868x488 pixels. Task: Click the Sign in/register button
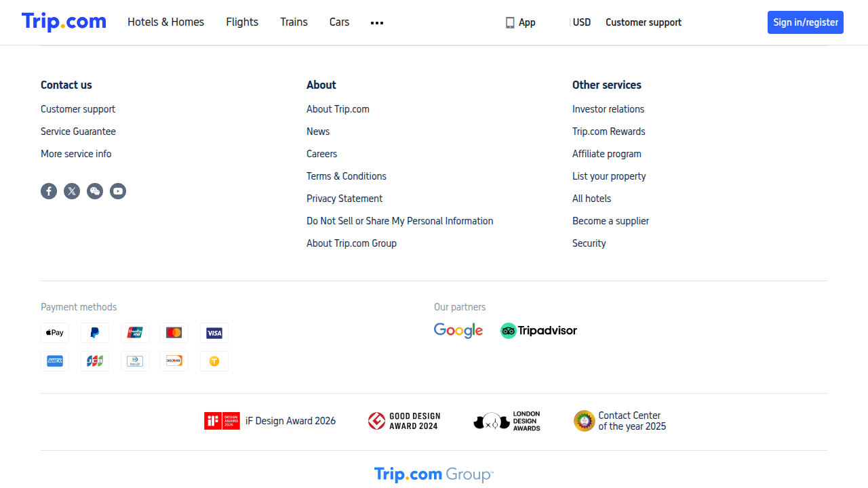tap(806, 22)
